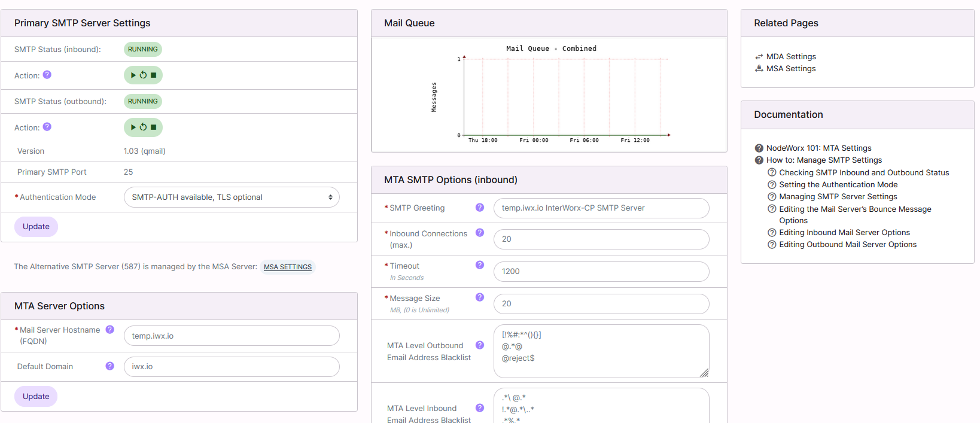Open the Authentication Mode dropdown
Viewport: 980px width, 423px height.
(232, 197)
